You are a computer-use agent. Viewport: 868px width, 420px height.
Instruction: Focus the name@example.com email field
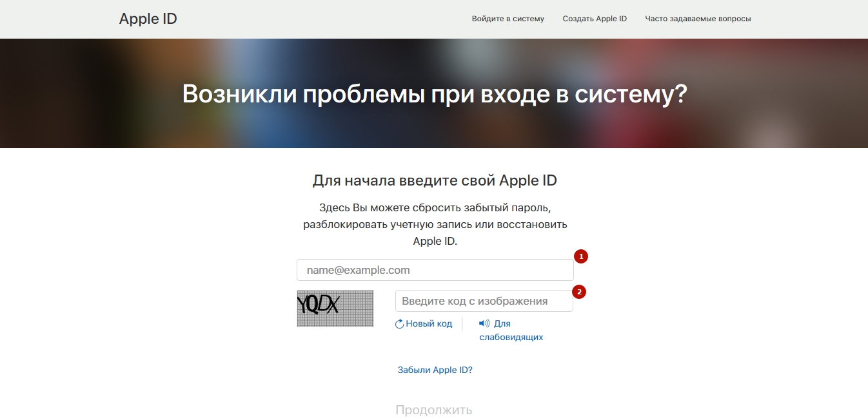click(435, 270)
